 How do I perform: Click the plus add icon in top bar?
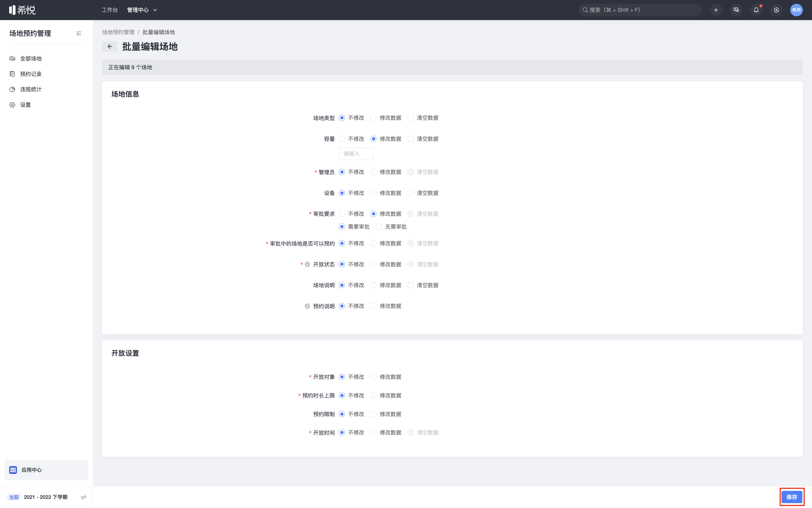716,10
